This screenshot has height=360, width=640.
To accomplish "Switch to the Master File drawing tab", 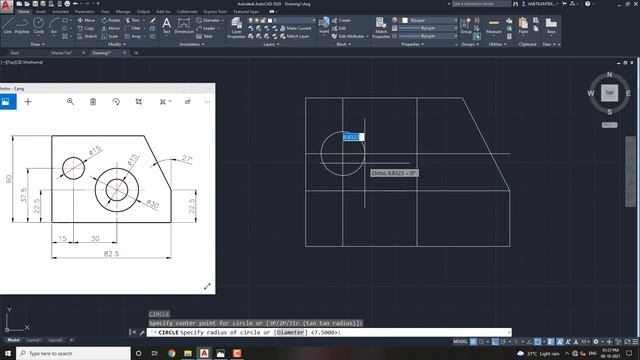I will [x=62, y=53].
